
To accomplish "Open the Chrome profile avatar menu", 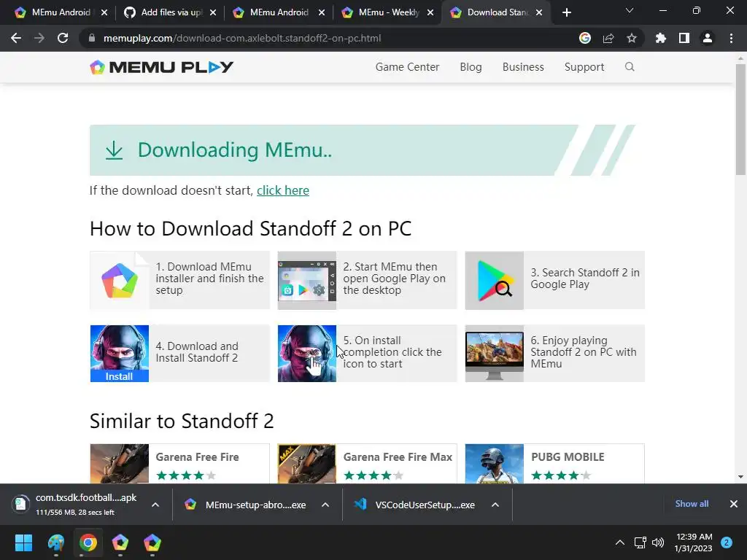I will point(708,38).
